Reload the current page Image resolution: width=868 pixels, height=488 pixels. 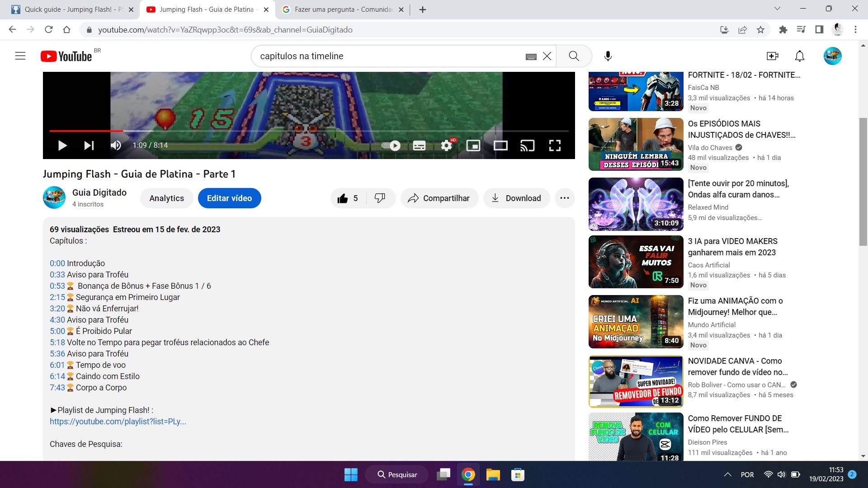49,29
